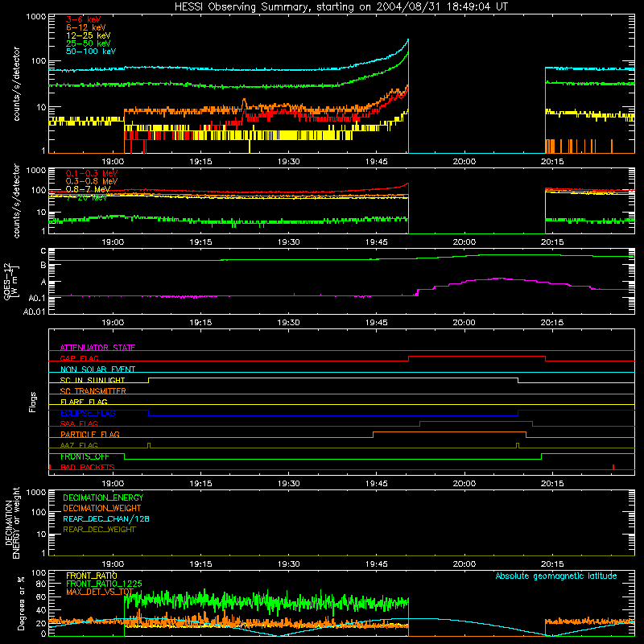Select the SC_TRANSMITTER flag label

click(93, 391)
